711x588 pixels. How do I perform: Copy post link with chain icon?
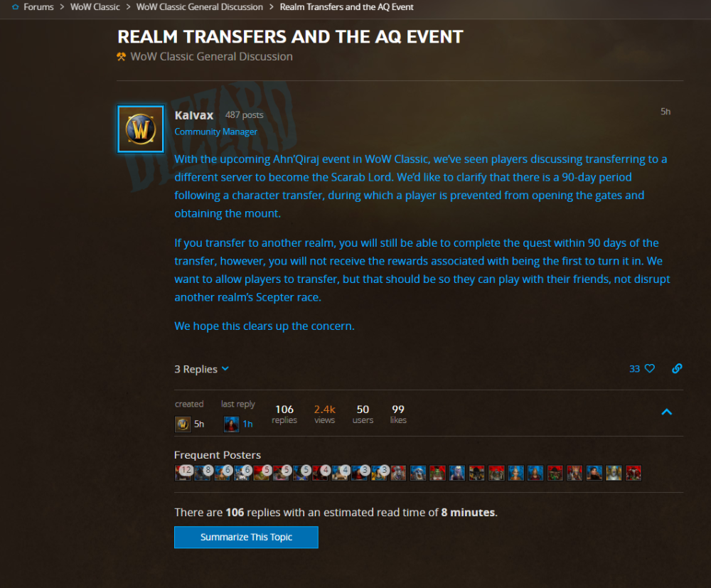tap(677, 368)
